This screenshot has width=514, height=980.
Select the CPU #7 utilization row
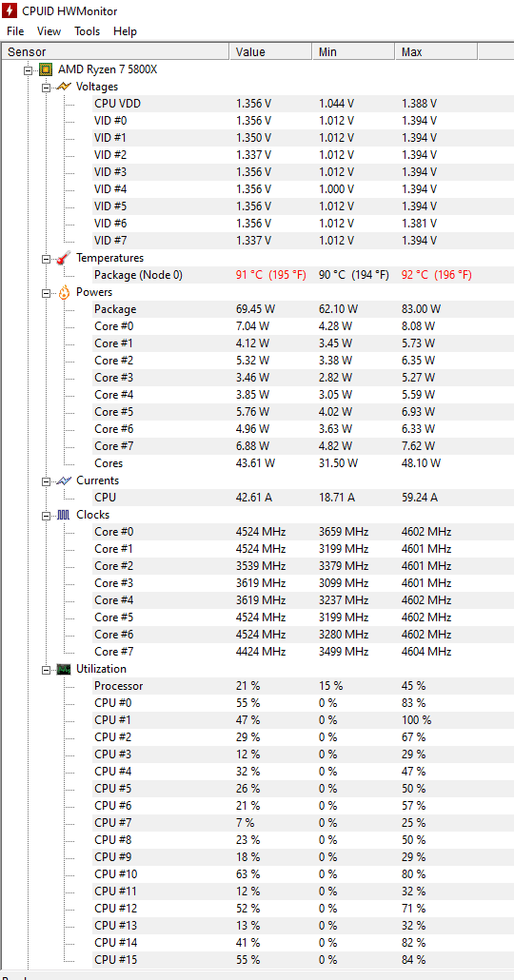tap(303, 823)
